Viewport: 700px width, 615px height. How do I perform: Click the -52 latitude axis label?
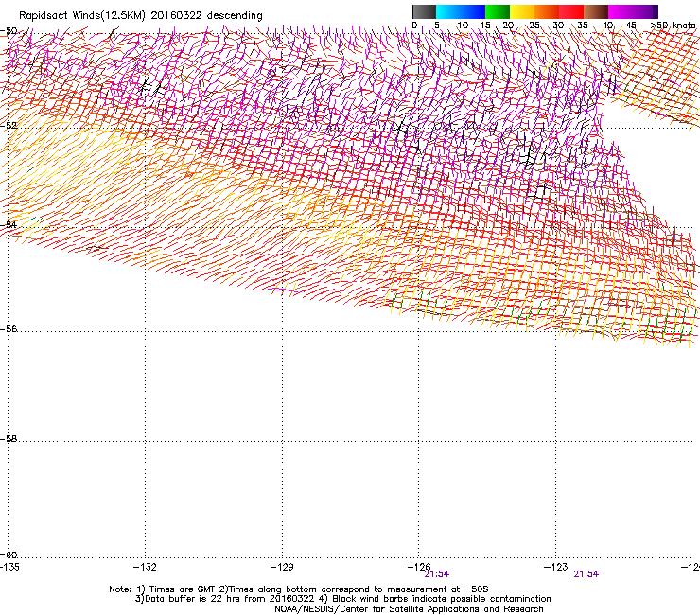click(x=9, y=126)
